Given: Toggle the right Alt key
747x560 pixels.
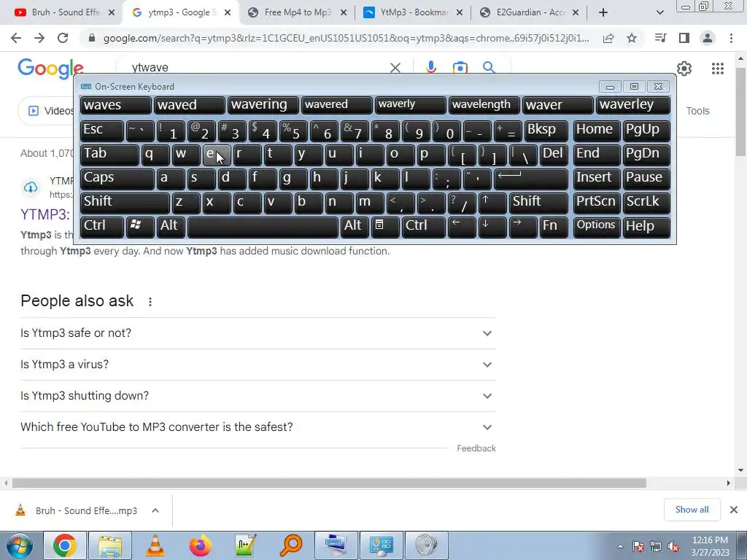Looking at the screenshot, I should click(355, 226).
